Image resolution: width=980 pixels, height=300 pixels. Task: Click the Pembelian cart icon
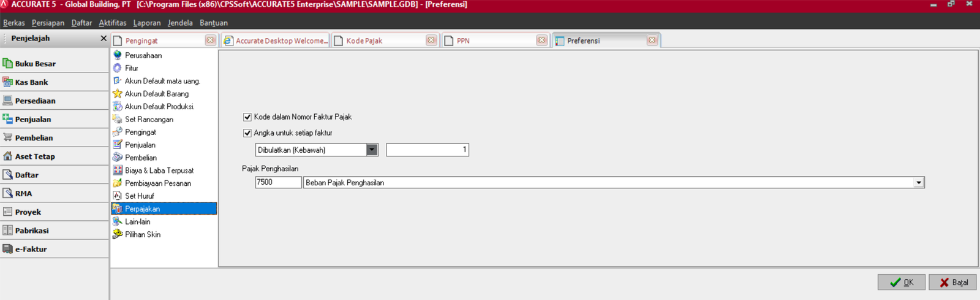[x=7, y=137]
